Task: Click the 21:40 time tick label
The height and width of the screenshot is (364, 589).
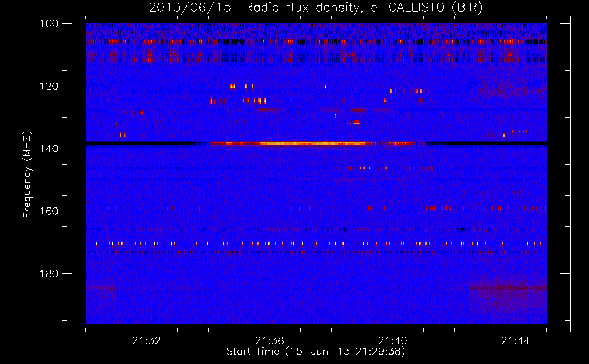Action: point(393,341)
